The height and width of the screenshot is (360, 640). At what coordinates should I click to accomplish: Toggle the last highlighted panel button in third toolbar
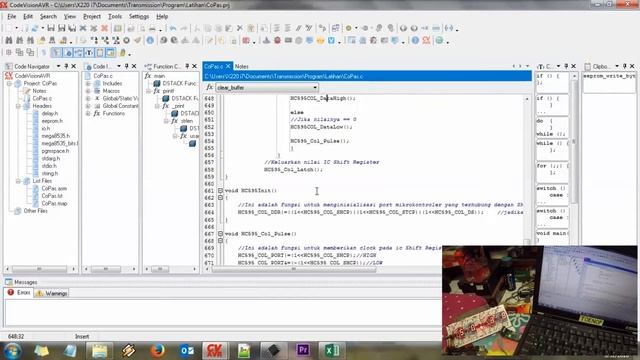click(111, 53)
